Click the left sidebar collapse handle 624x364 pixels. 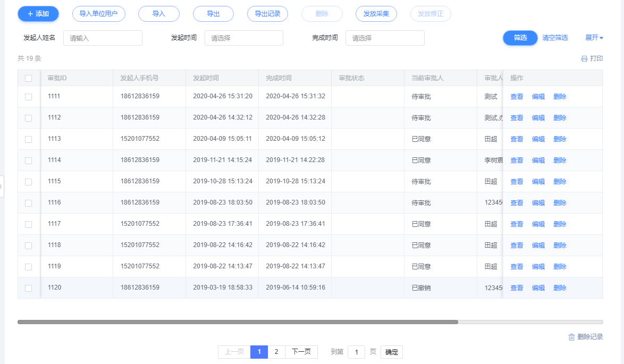click(2, 187)
